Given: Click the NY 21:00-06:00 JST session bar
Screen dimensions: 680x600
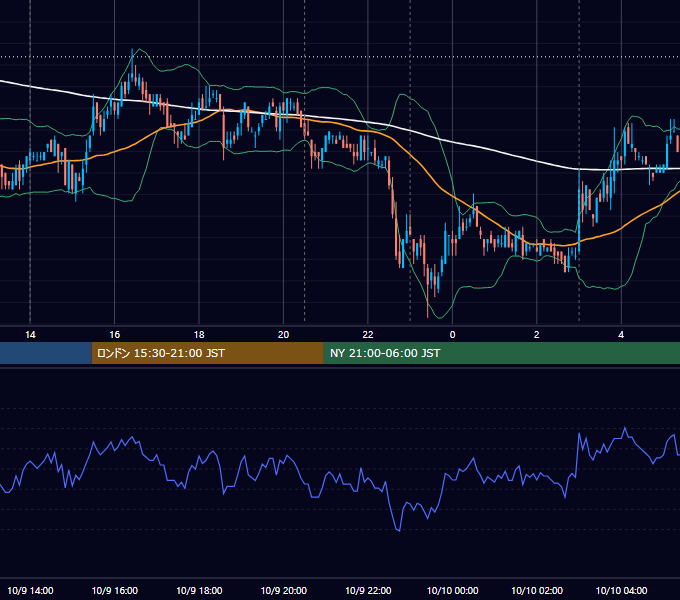Looking at the screenshot, I should (502, 353).
